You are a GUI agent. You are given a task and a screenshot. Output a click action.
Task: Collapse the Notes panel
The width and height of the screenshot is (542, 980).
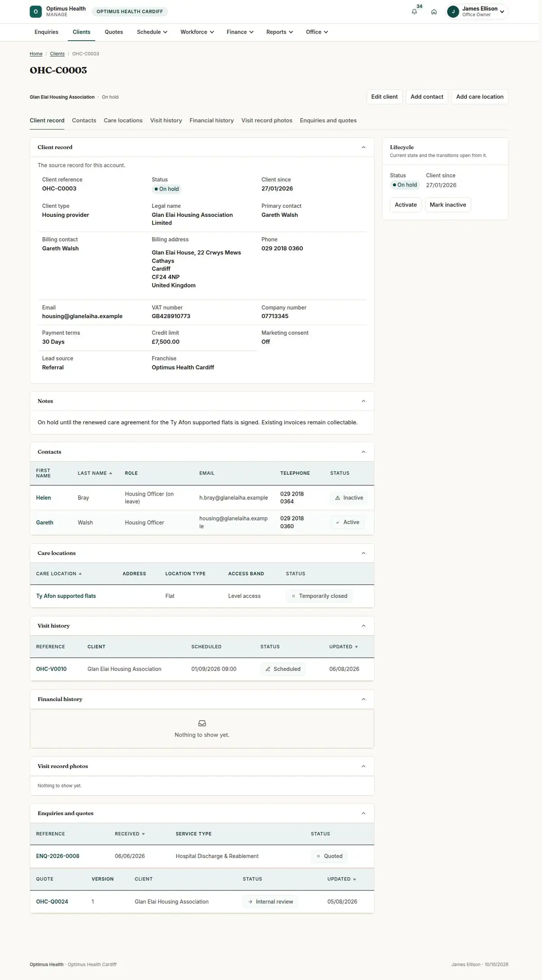point(364,401)
